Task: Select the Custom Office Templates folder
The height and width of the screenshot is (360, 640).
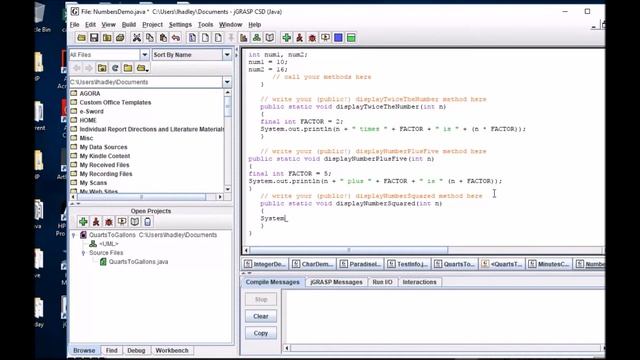Action: point(116,102)
